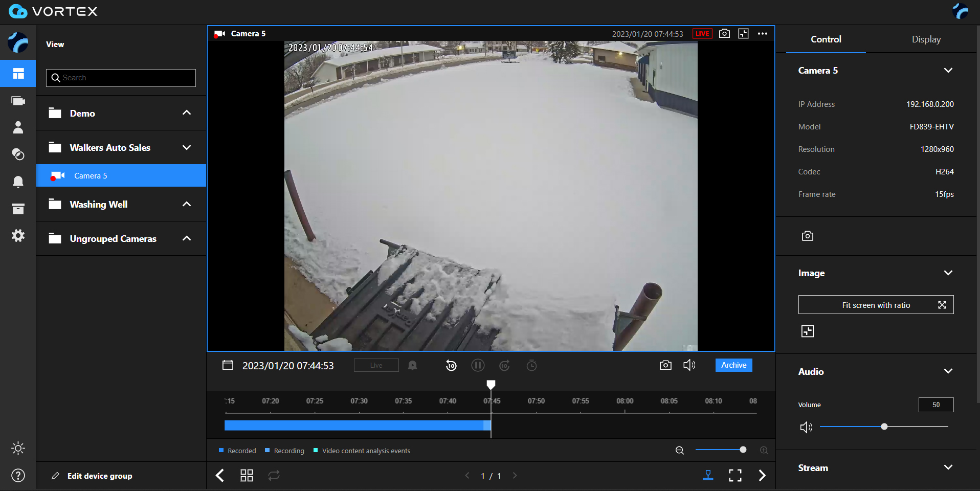Screen dimensions: 980x491
Task: Take snapshot from camera tile header
Action: click(724, 34)
